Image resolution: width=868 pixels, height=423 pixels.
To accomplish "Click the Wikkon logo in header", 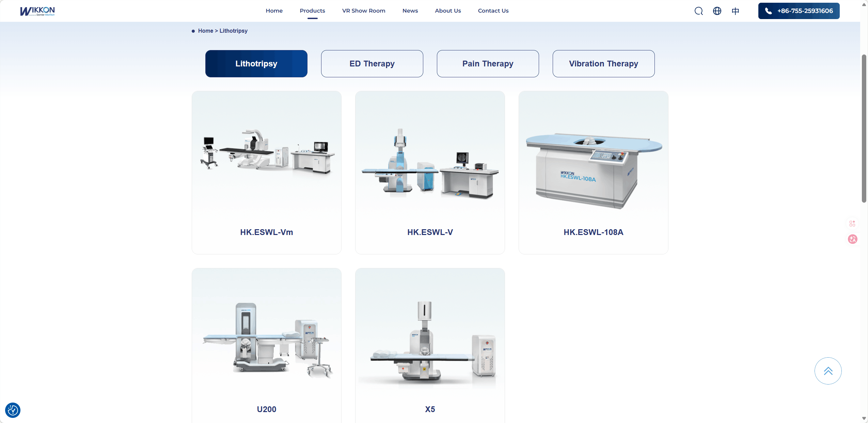I will [37, 11].
